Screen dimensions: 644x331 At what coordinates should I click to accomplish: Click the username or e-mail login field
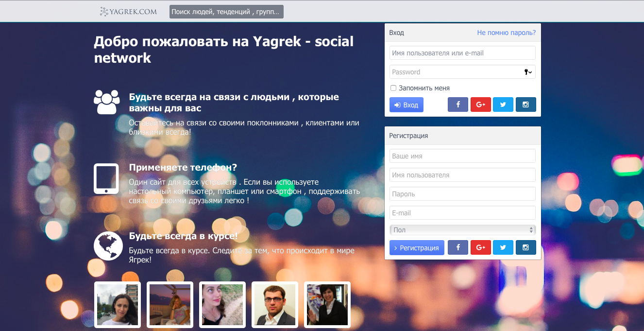point(462,53)
